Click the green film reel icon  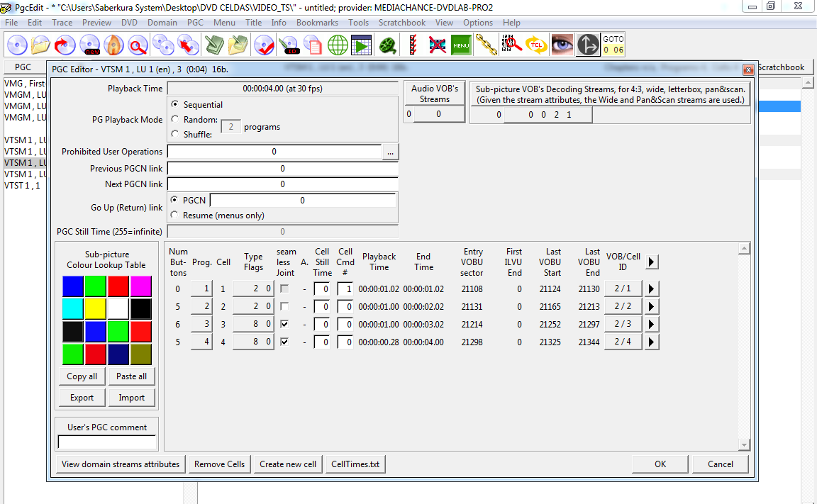tap(387, 45)
